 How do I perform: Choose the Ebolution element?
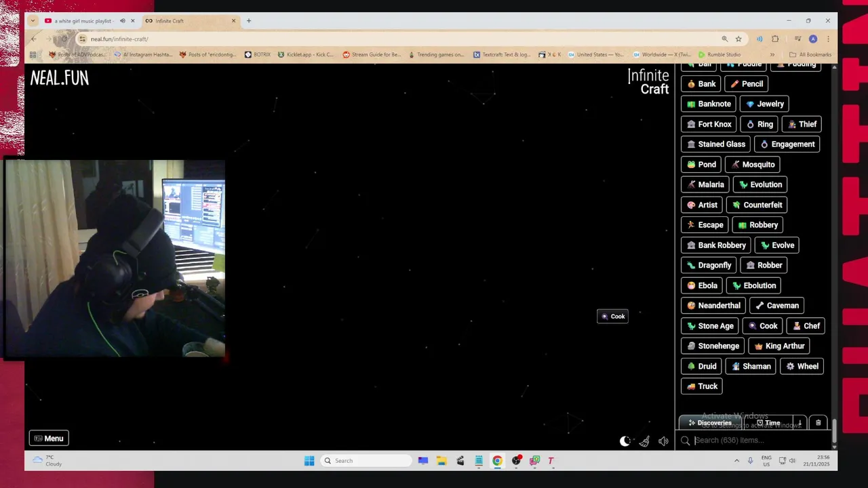754,285
